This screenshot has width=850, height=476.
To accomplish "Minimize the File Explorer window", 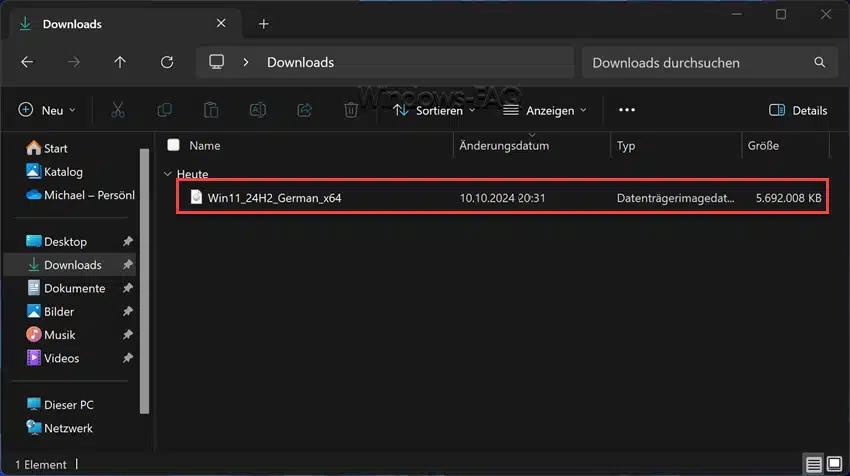I will (x=736, y=15).
